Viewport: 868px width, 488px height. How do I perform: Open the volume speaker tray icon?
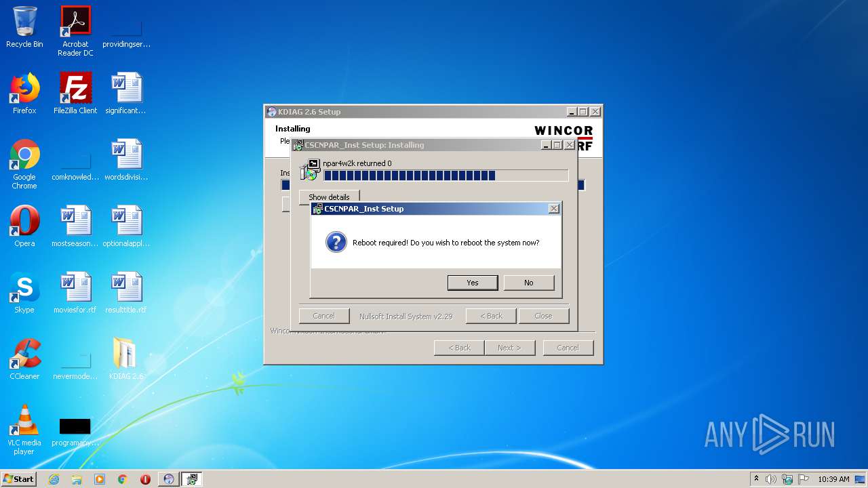click(771, 479)
